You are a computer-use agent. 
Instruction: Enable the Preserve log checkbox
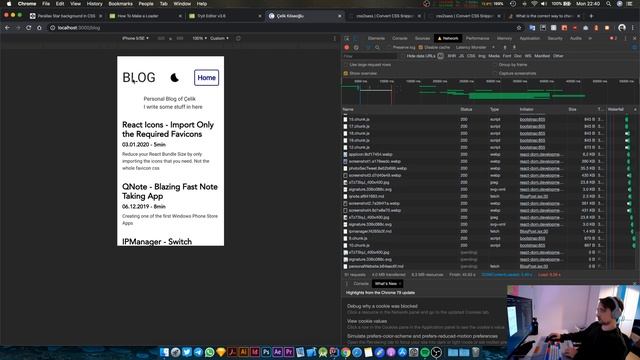(388, 47)
